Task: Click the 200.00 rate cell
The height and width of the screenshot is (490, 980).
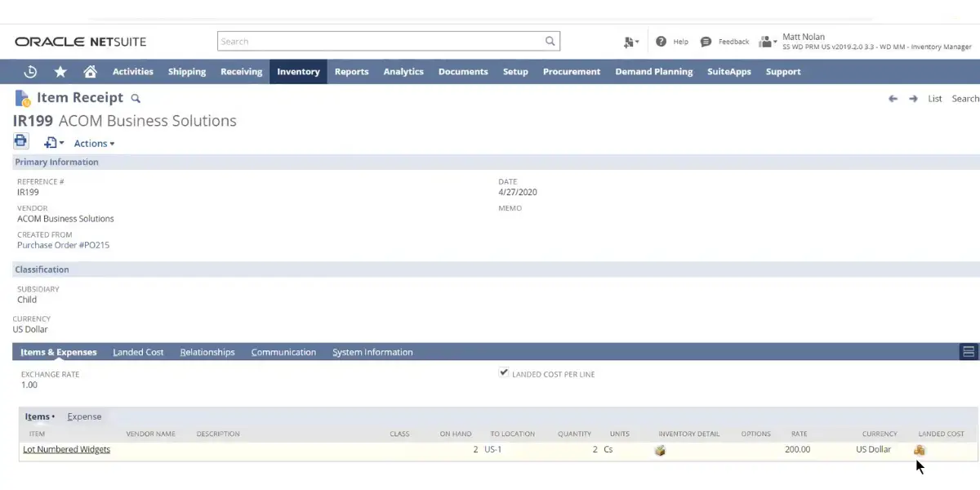Action: (x=797, y=449)
